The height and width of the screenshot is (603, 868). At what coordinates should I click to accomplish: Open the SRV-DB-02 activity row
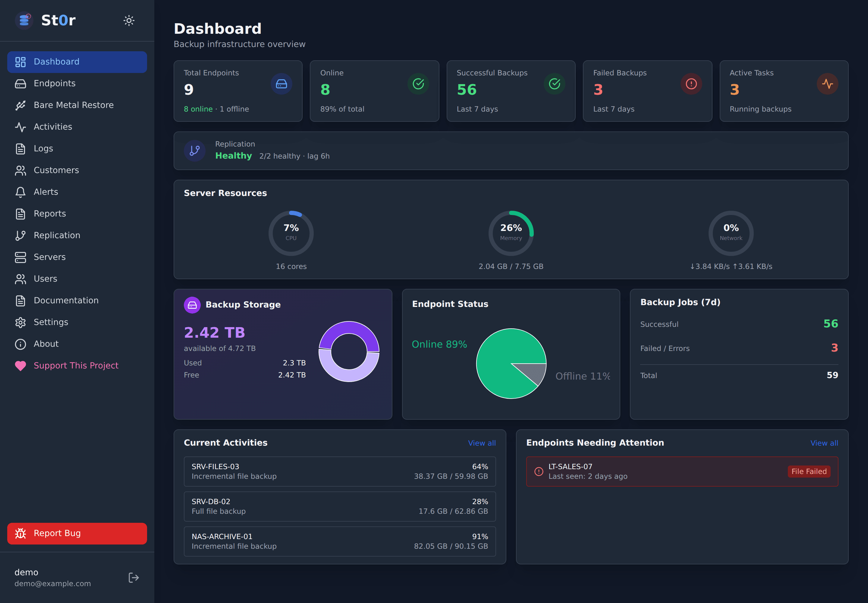click(340, 507)
